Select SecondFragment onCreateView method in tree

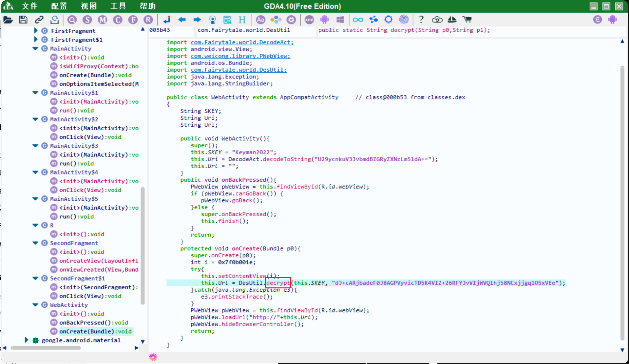pyautogui.click(x=99, y=261)
